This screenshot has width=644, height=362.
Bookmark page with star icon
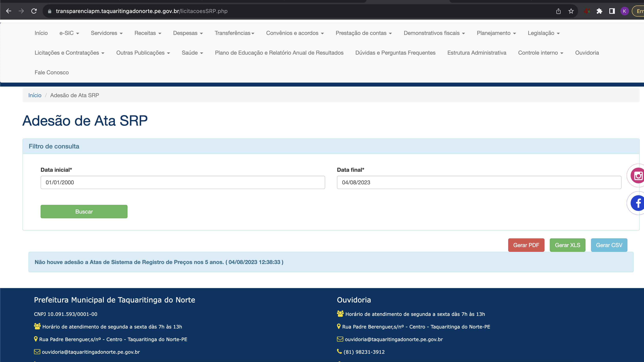pyautogui.click(x=571, y=11)
